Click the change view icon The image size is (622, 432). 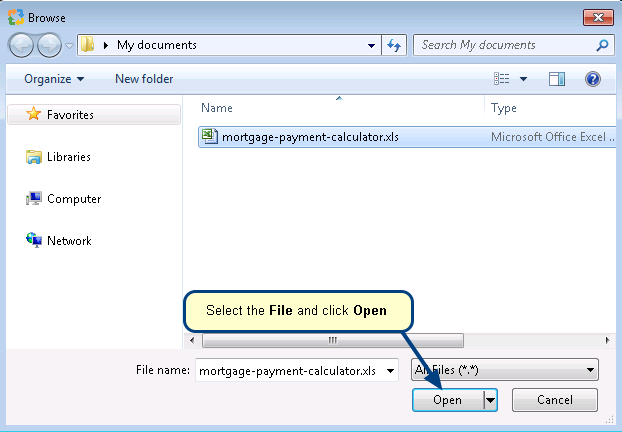coord(502,79)
